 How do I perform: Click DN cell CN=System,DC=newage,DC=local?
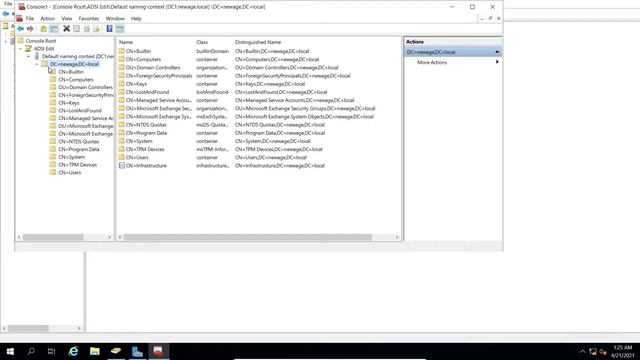(272, 141)
